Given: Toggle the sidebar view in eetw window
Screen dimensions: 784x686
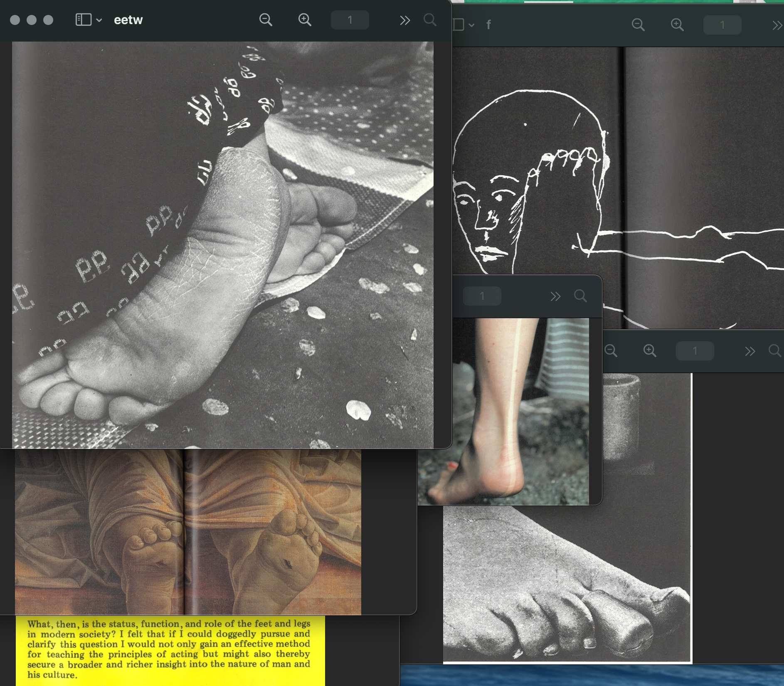Looking at the screenshot, I should click(x=84, y=20).
